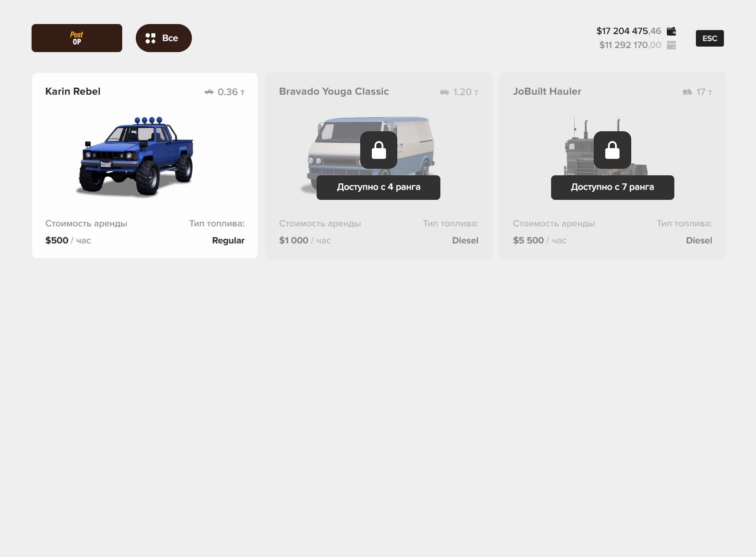The image size is (756, 557).
Task: Click the Regular fuel type on Karin Rebel
Action: pos(228,240)
